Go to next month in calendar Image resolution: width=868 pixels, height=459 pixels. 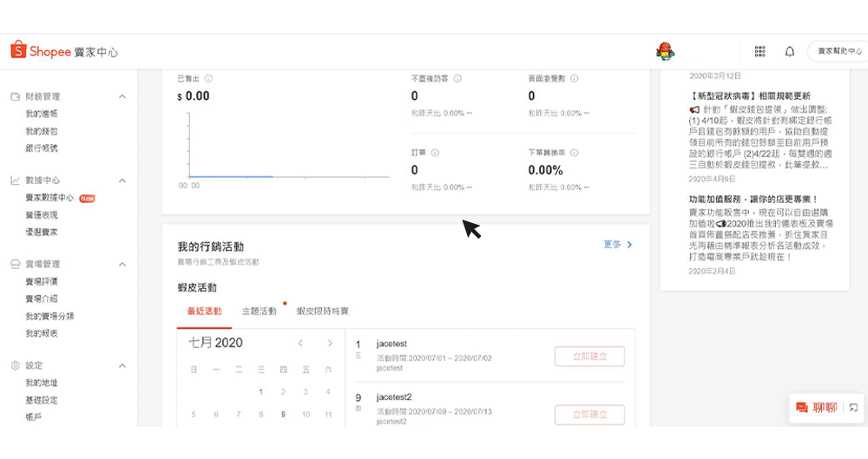pyautogui.click(x=330, y=344)
